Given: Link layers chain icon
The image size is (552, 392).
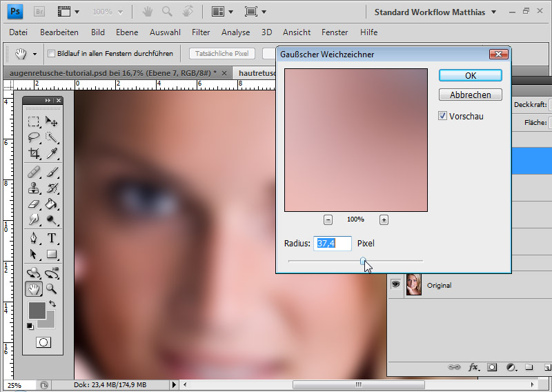Looking at the screenshot, I should click(454, 367).
